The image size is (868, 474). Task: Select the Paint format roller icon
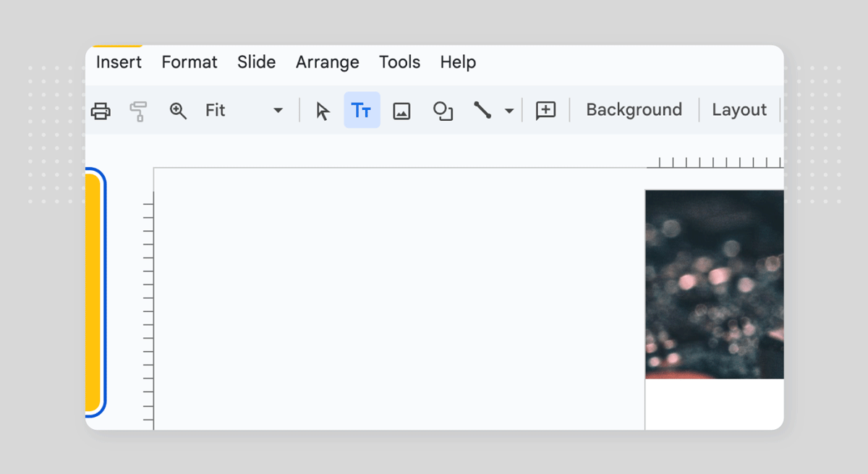tap(138, 111)
